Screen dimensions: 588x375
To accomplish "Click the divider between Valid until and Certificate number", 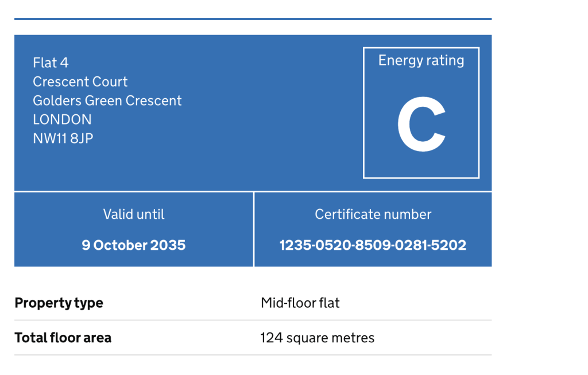I will [254, 229].
